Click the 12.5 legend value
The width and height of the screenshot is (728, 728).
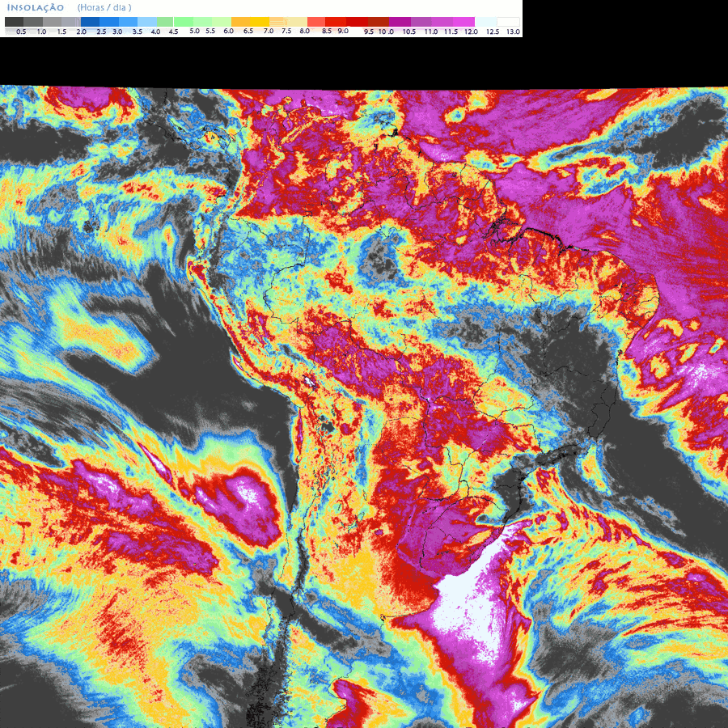(x=493, y=32)
